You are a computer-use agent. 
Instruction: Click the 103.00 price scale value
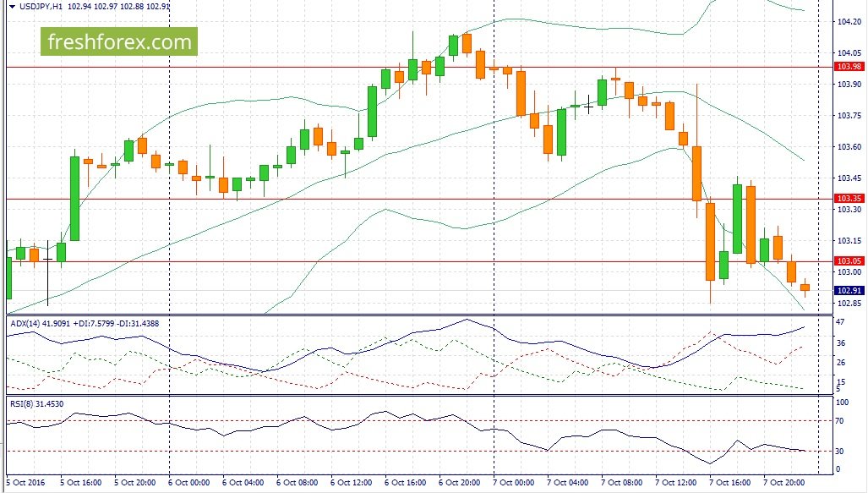coord(849,272)
